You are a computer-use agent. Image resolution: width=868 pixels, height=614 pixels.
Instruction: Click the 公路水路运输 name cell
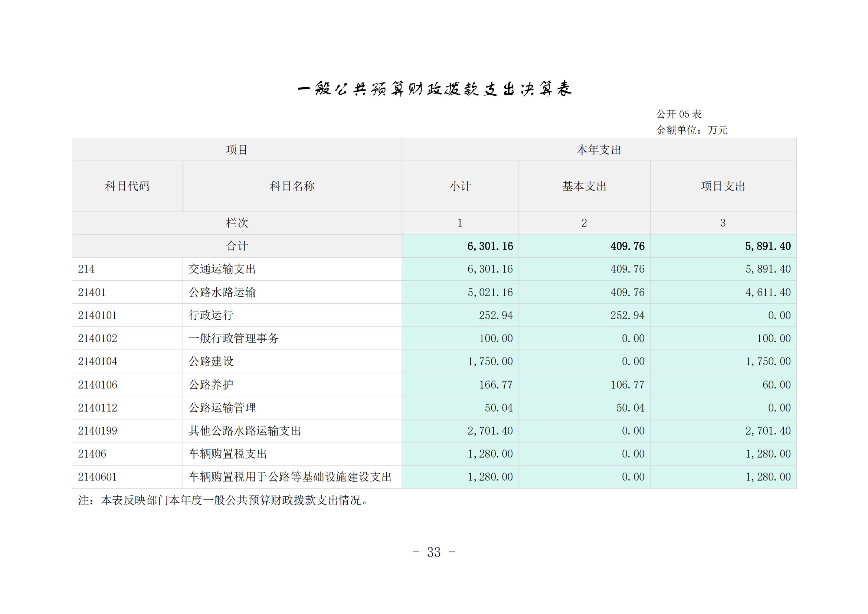(x=292, y=292)
